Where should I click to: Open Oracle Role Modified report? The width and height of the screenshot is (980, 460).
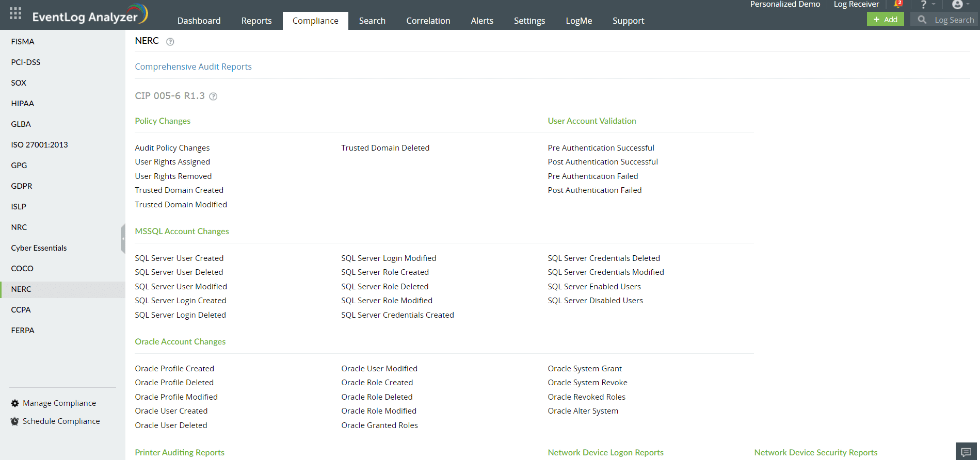tap(379, 411)
